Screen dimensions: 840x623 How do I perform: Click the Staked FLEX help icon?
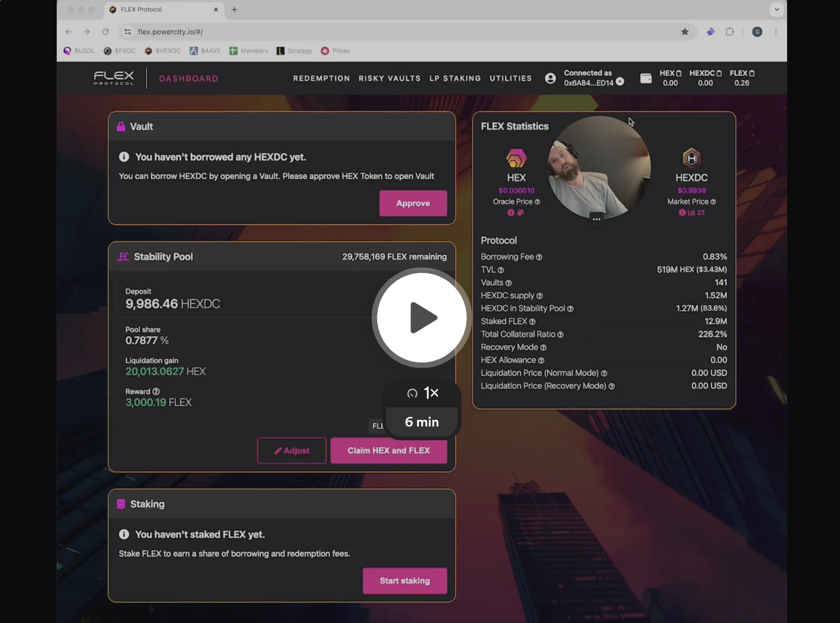click(x=533, y=322)
